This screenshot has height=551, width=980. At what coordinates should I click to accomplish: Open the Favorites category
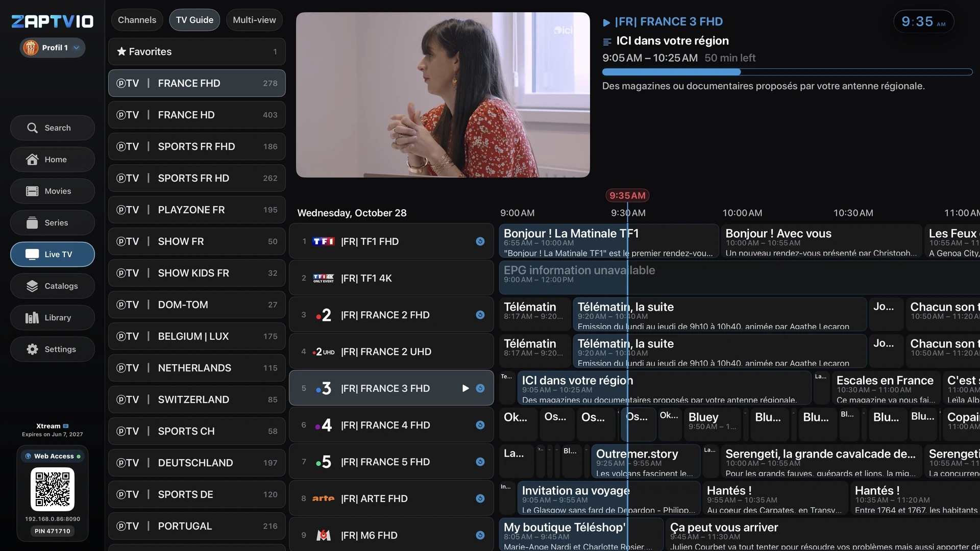(x=197, y=52)
